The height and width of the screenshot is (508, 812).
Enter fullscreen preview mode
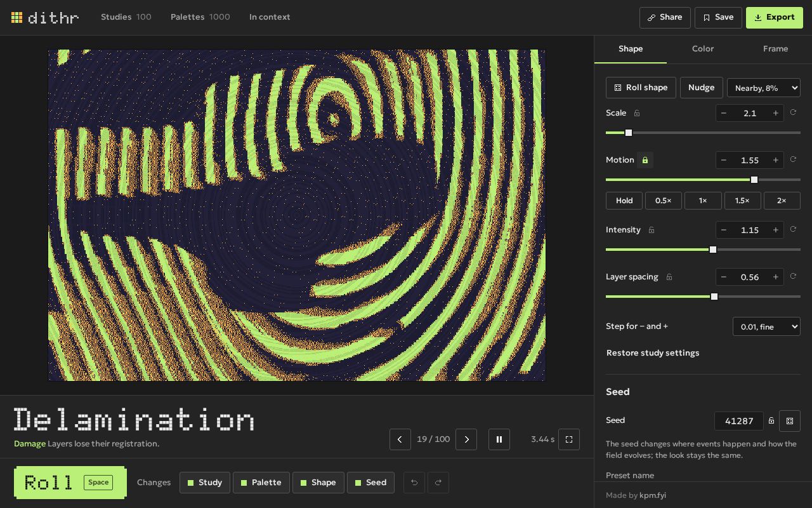coord(569,439)
